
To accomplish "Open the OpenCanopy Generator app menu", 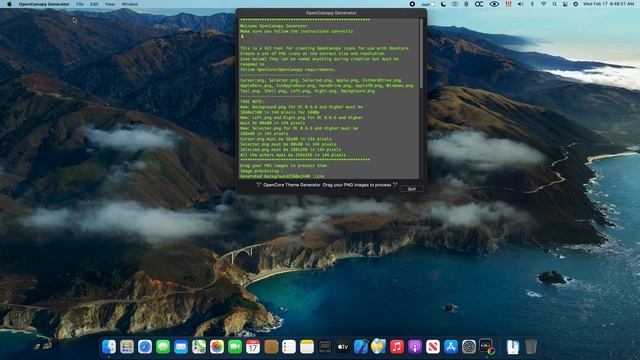I will 44,4.
